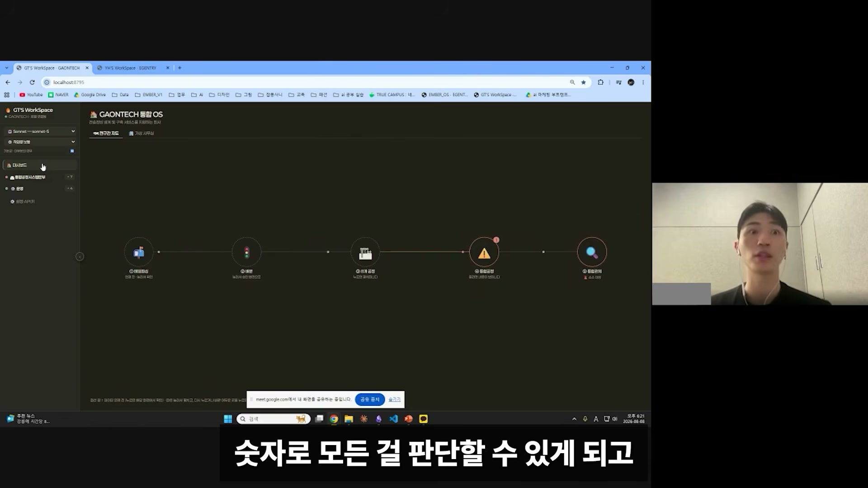Open the second sidebar dropdown below Sonnet

click(x=41, y=142)
